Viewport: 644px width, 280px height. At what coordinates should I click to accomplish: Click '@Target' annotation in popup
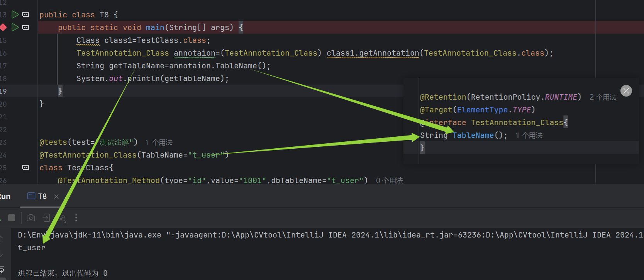[x=436, y=110]
